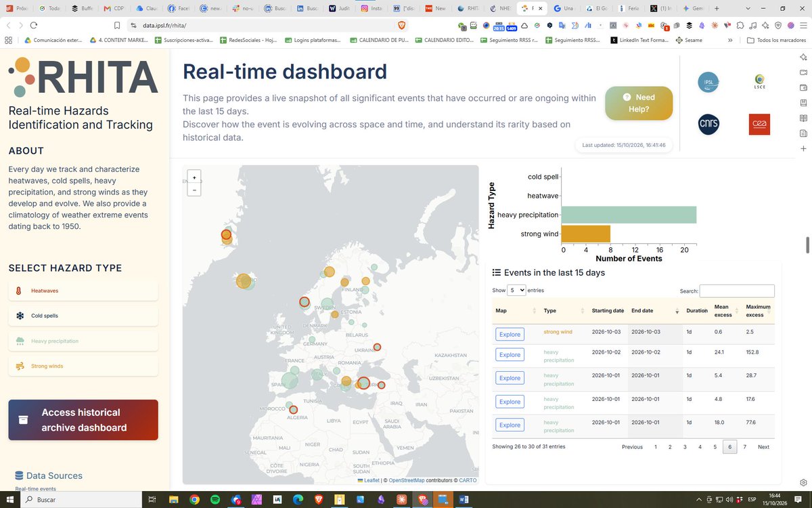Click the heavy precipitation bar in chart
812x508 pixels.
click(x=629, y=215)
